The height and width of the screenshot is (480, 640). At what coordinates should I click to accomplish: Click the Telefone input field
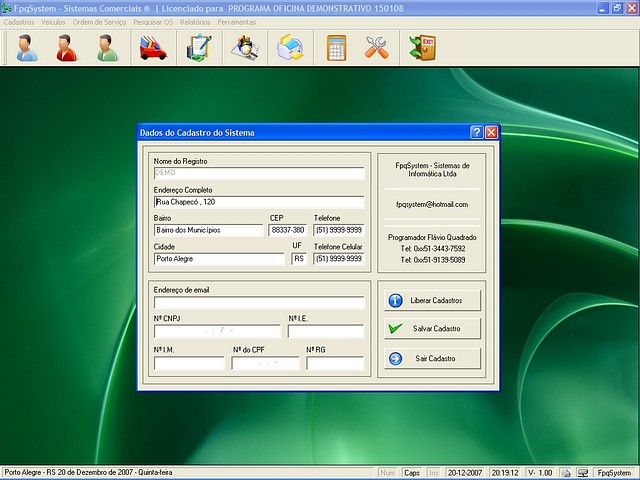click(339, 230)
